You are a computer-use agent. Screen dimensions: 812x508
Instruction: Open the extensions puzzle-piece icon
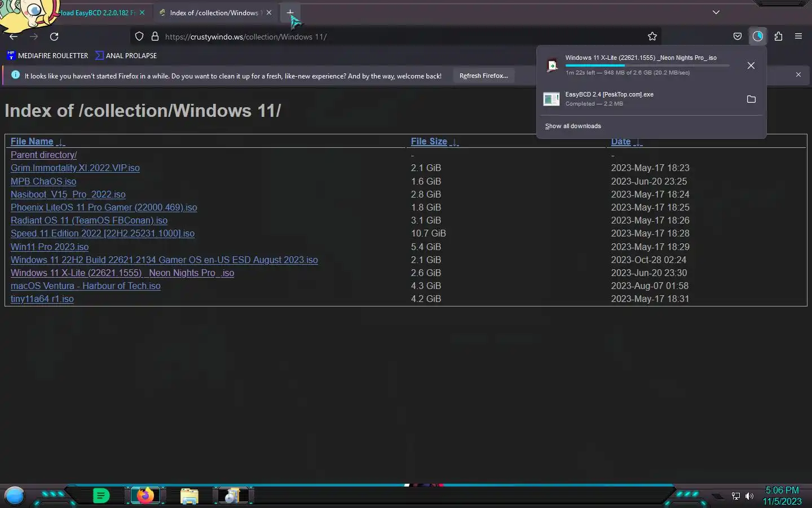(778, 37)
